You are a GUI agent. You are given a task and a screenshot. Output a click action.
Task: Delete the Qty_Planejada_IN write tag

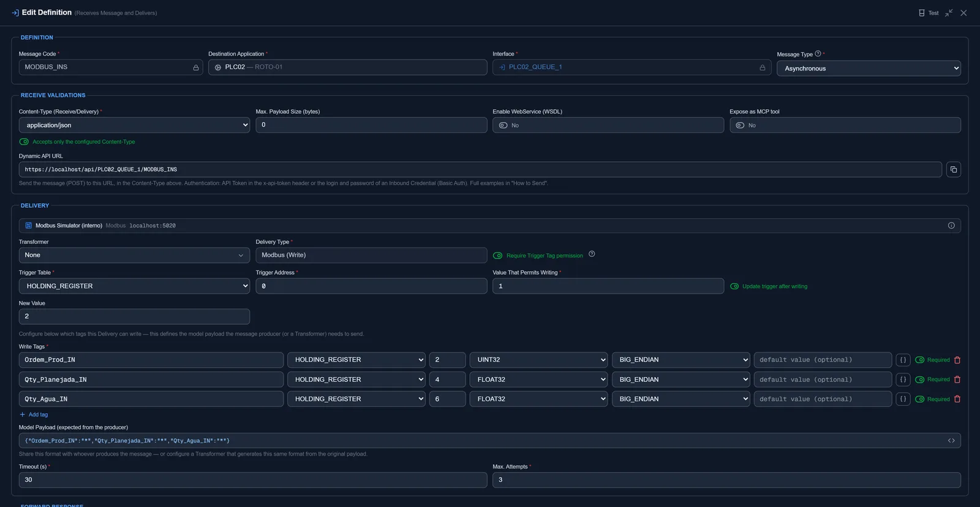[x=957, y=379]
